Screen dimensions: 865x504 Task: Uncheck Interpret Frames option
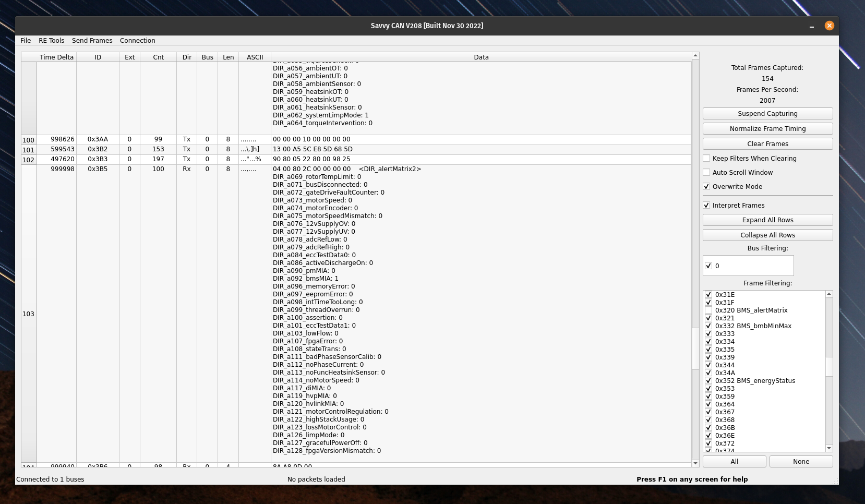pos(706,206)
